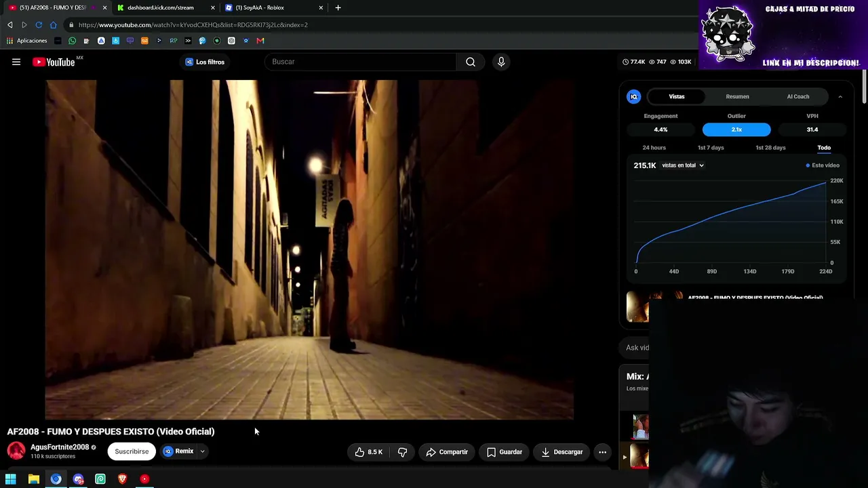The width and height of the screenshot is (868, 488).
Task: Open the Discord taskbar icon
Action: click(x=78, y=479)
